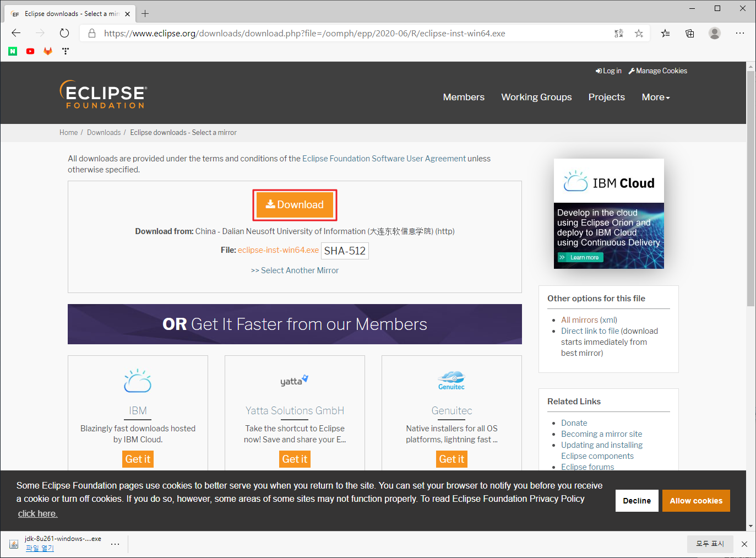
Task: Click the scrollbar down arrow
Action: pos(751,527)
